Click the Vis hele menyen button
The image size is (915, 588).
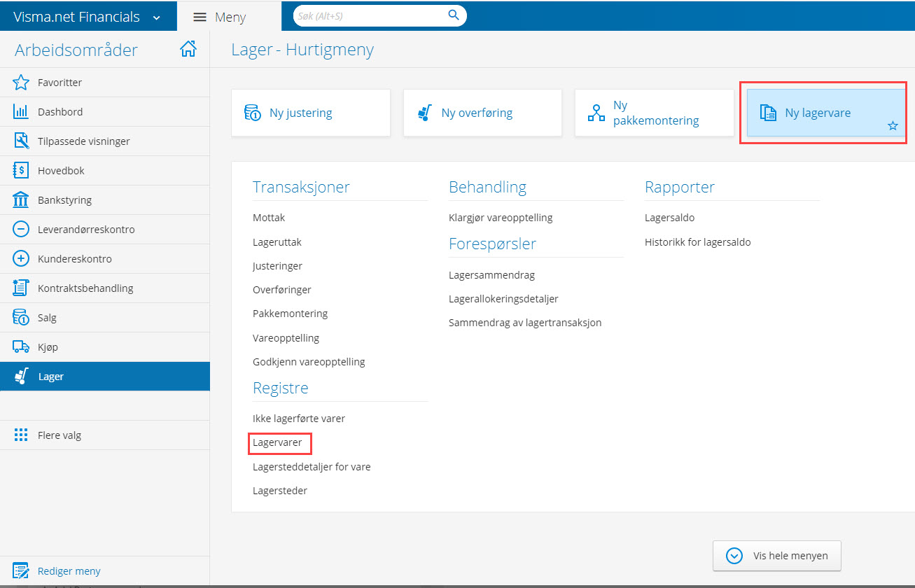pyautogui.click(x=777, y=556)
